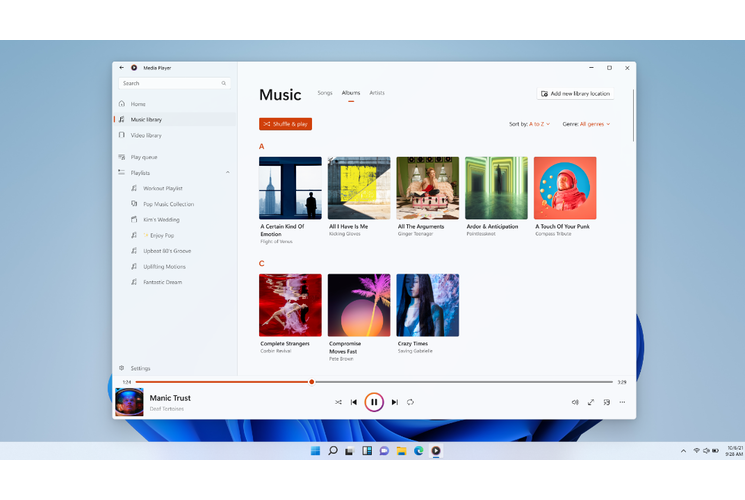
Task: Click the search magnifier icon in sidebar
Action: 224,83
